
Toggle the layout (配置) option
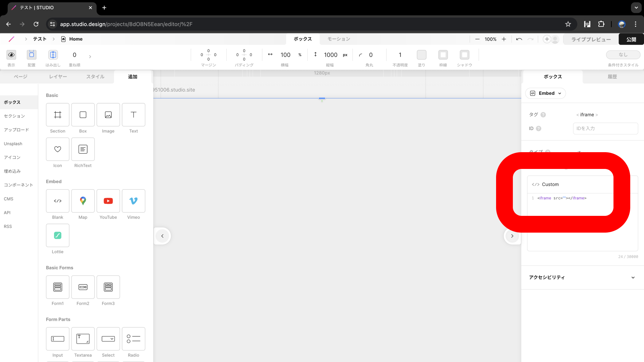(32, 55)
